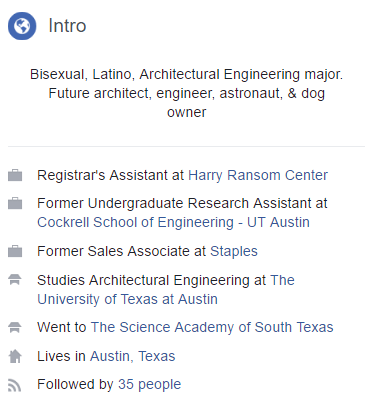Viewport: 375px width, 409px height.
Task: Click school icon beside Went to Science Academy
Action: pos(15,327)
